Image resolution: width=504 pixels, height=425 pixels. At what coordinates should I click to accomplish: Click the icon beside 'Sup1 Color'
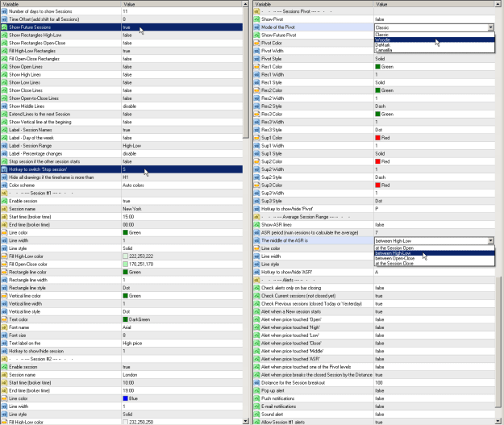tap(256, 138)
